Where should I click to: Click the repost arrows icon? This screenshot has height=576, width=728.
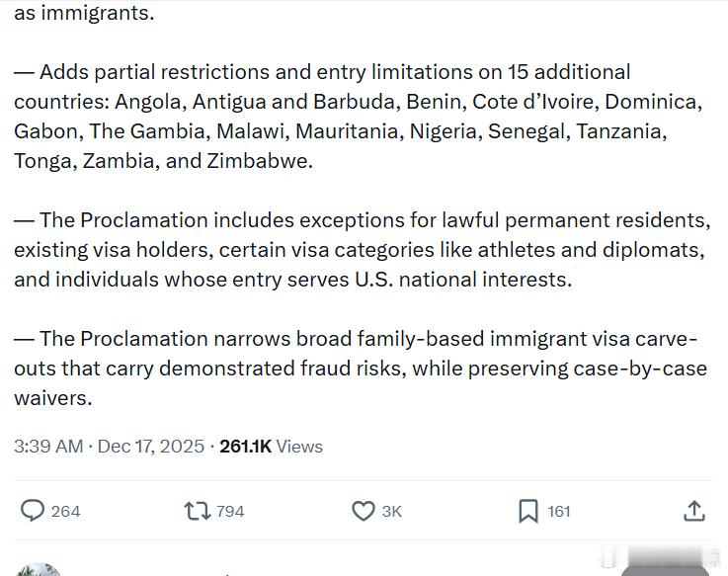click(197, 511)
